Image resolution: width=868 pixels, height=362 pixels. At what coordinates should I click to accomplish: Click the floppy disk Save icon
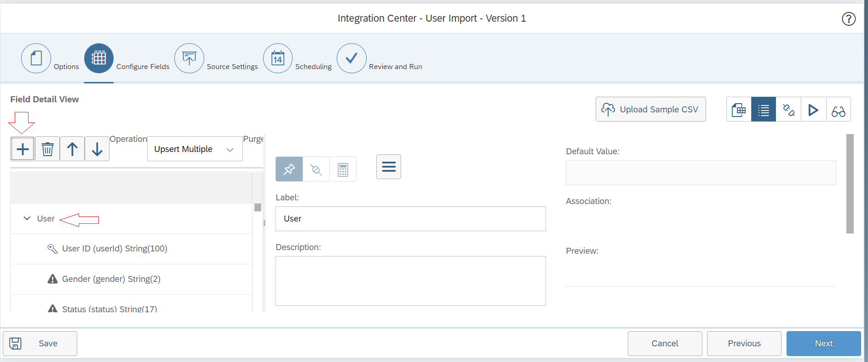pyautogui.click(x=16, y=343)
